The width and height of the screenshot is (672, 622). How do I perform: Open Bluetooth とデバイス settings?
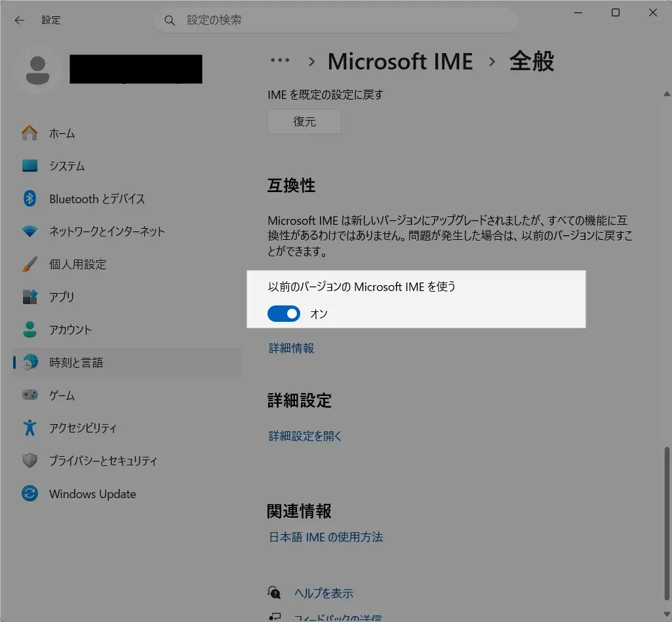[127, 199]
